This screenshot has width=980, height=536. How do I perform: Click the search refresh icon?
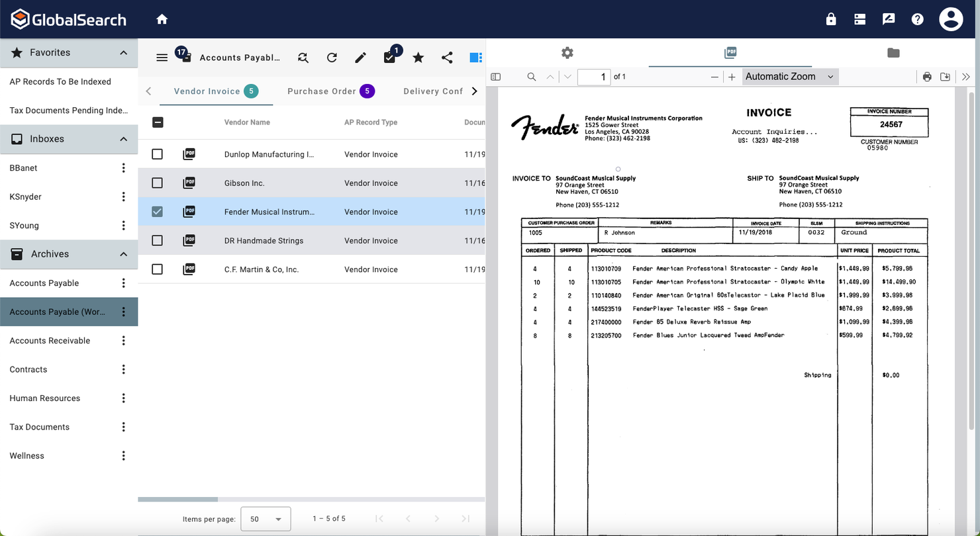pyautogui.click(x=303, y=58)
